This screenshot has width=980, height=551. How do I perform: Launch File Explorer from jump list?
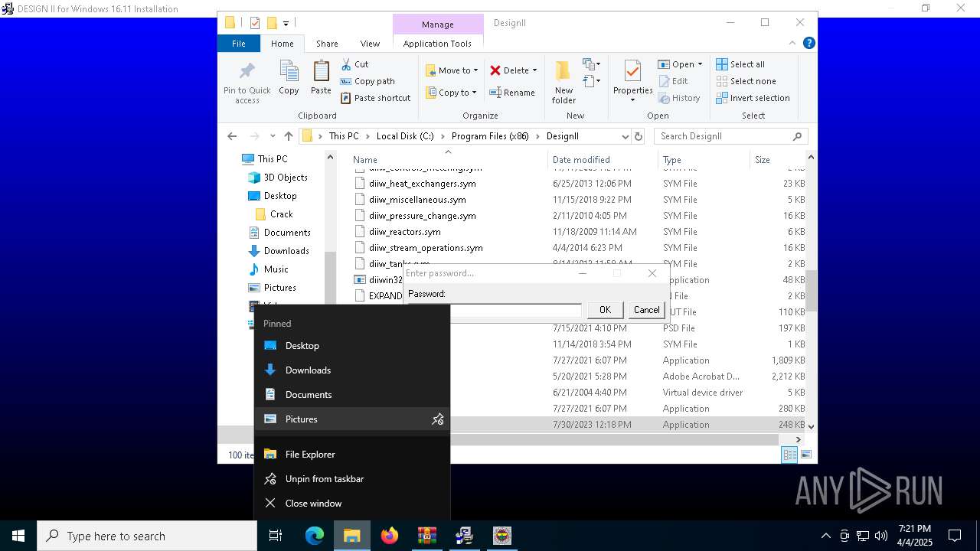point(351,455)
